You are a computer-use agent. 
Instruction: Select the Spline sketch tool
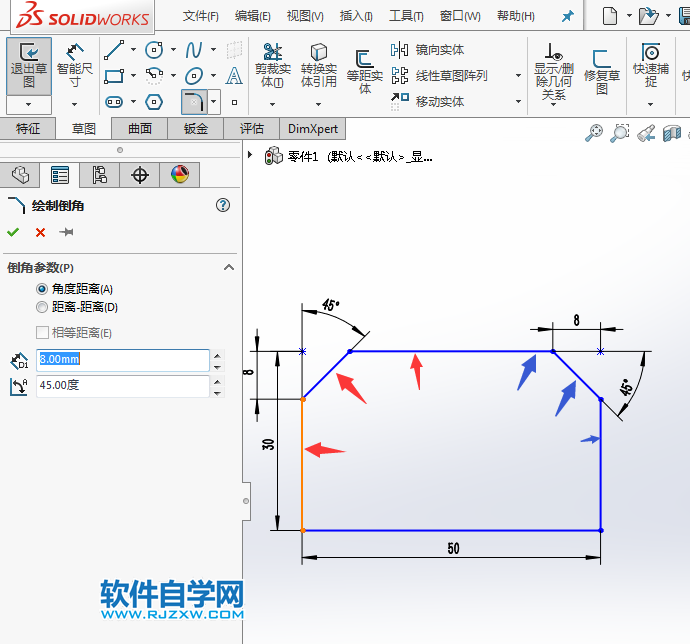pos(194,50)
